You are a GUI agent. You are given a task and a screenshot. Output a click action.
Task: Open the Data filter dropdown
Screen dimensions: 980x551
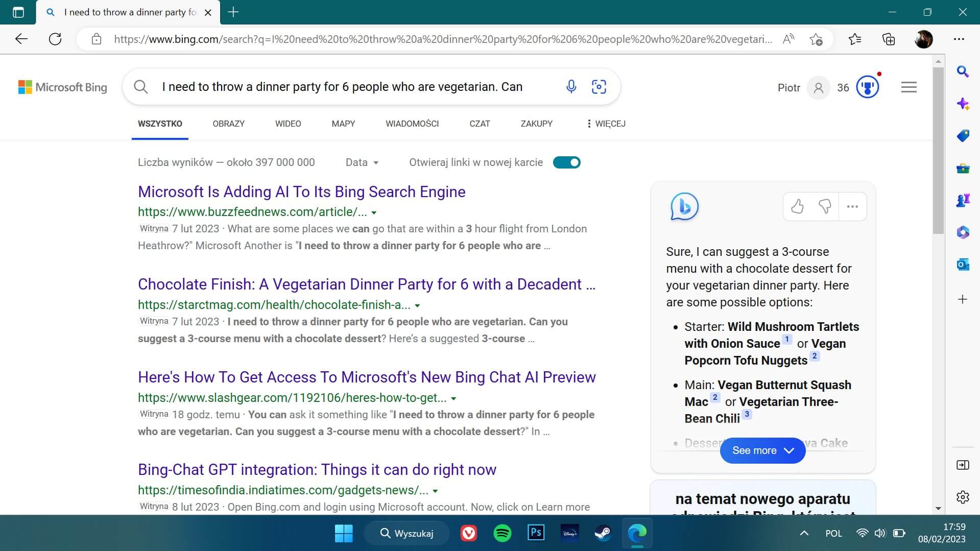point(361,162)
